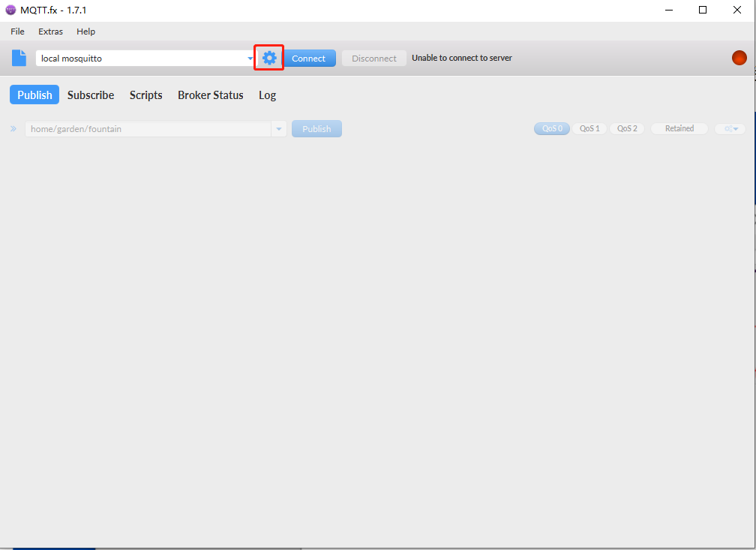
Task: Click the Publish button beside topic field
Action: pyautogui.click(x=316, y=129)
